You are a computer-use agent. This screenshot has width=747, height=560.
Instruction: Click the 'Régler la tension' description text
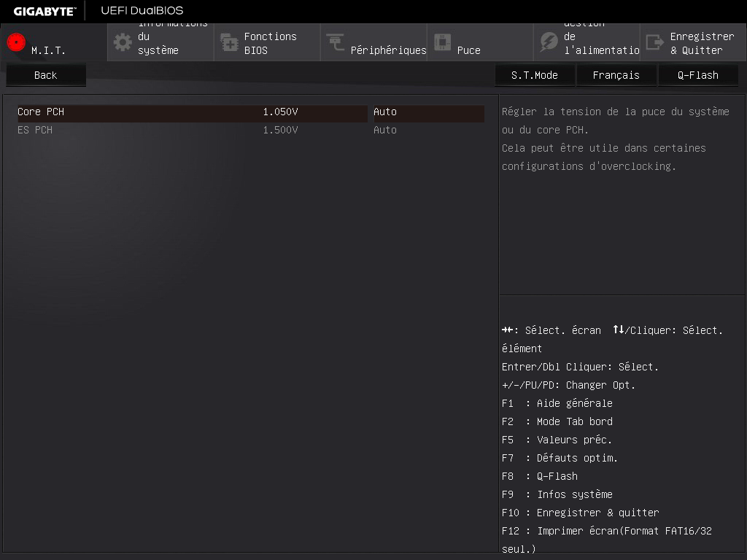pyautogui.click(x=615, y=139)
